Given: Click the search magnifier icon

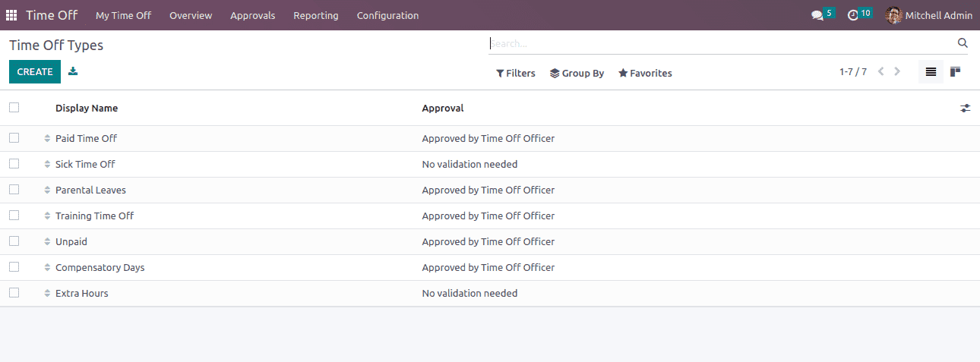Looking at the screenshot, I should tap(963, 42).
